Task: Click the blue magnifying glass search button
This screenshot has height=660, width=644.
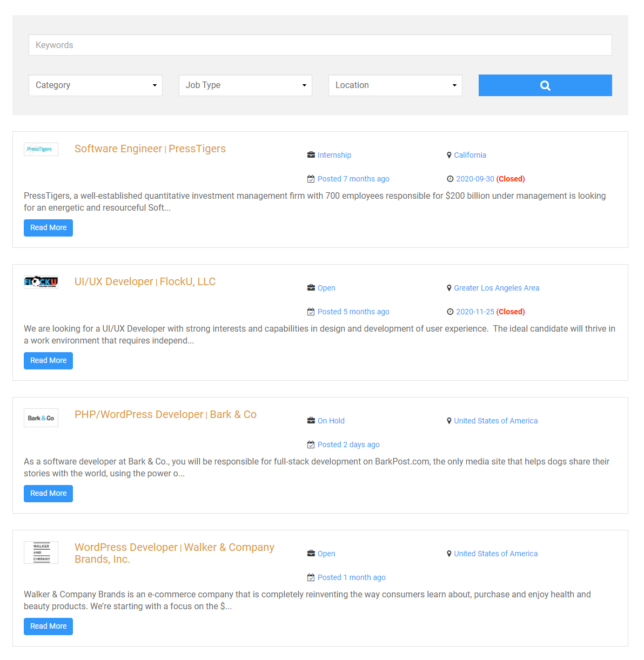Action: click(545, 85)
